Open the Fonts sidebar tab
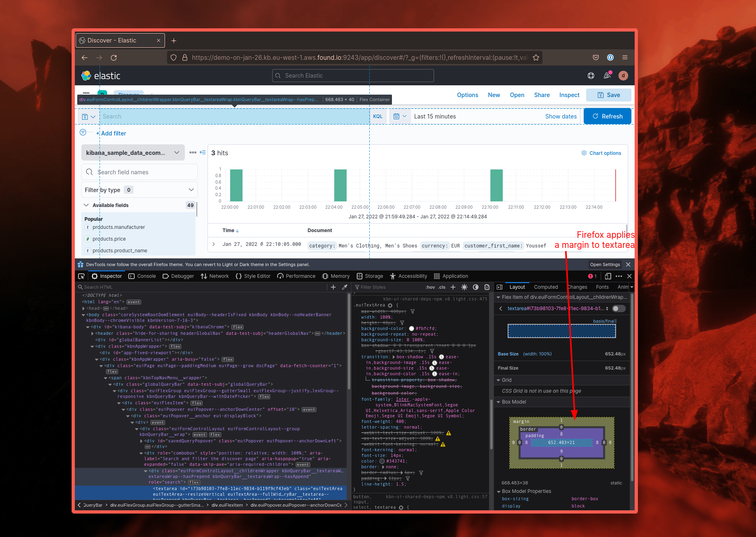Image resolution: width=756 pixels, height=537 pixels. tap(602, 287)
